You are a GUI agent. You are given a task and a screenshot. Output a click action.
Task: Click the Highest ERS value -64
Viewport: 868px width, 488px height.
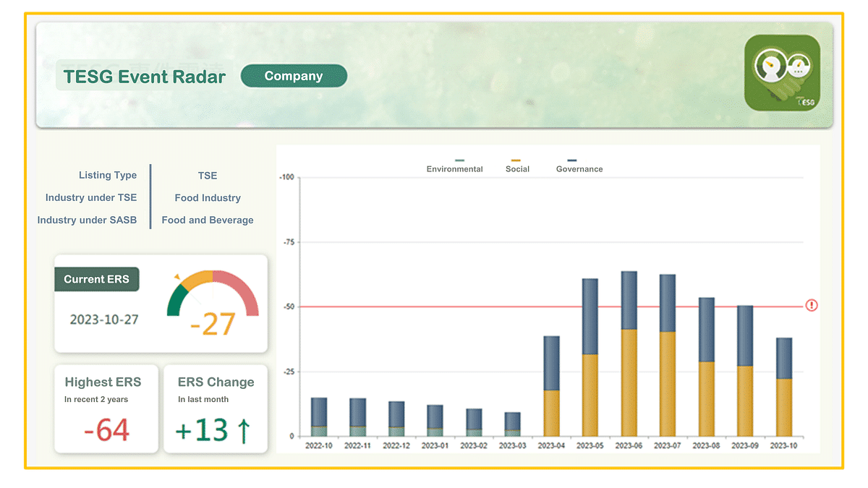[106, 430]
